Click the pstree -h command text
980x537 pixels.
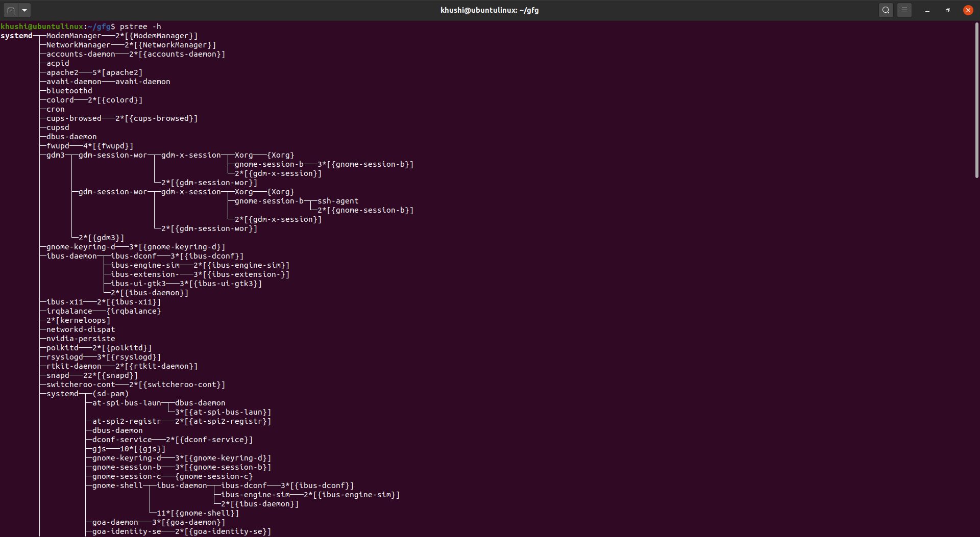[140, 27]
